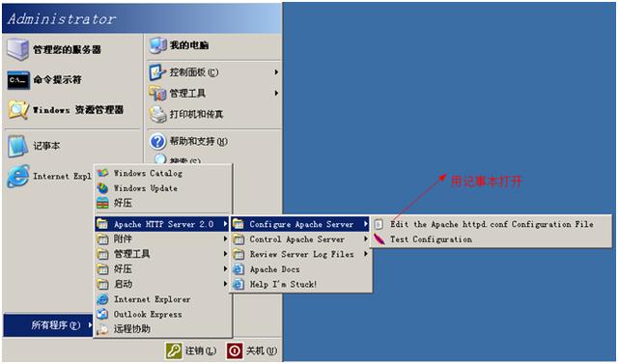This screenshot has height=364, width=618.
Task: Select Windows Update in programs menu
Action: pos(163,188)
